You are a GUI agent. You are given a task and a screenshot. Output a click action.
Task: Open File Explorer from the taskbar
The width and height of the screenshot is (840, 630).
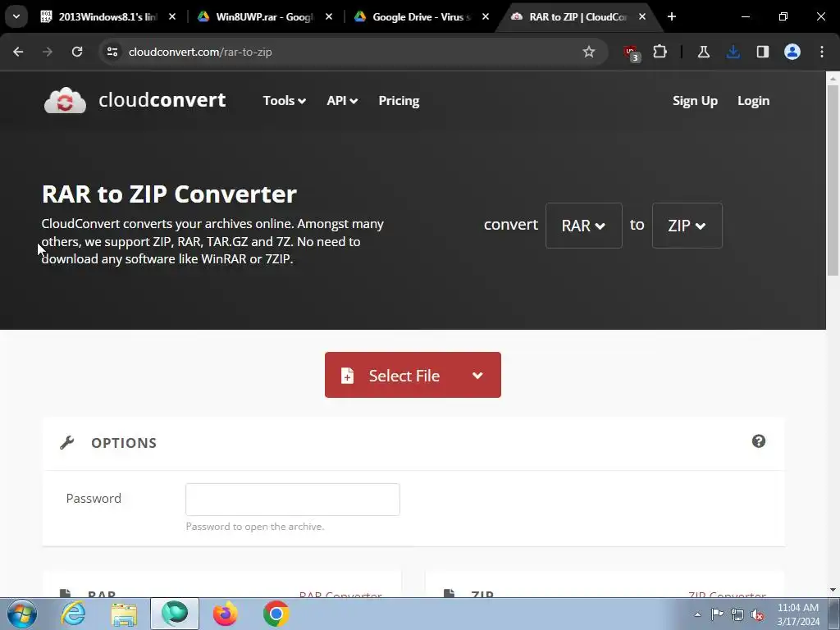pyautogui.click(x=124, y=614)
